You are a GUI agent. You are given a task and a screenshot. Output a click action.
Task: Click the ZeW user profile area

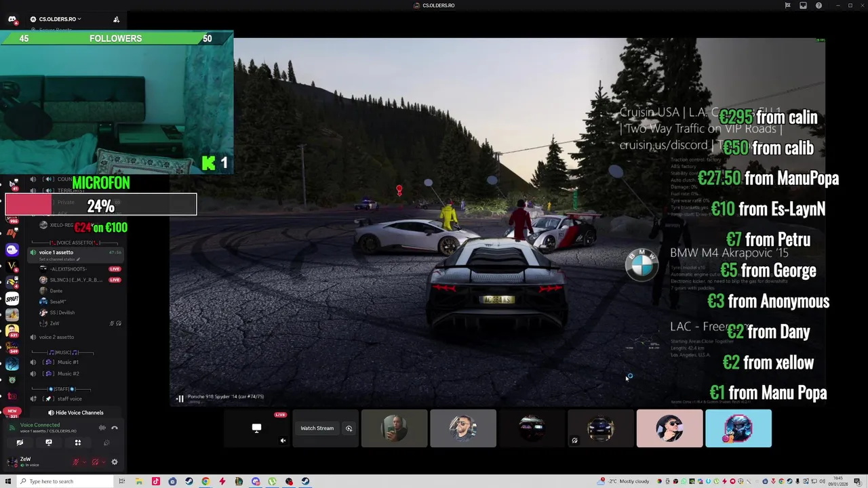tap(35, 462)
